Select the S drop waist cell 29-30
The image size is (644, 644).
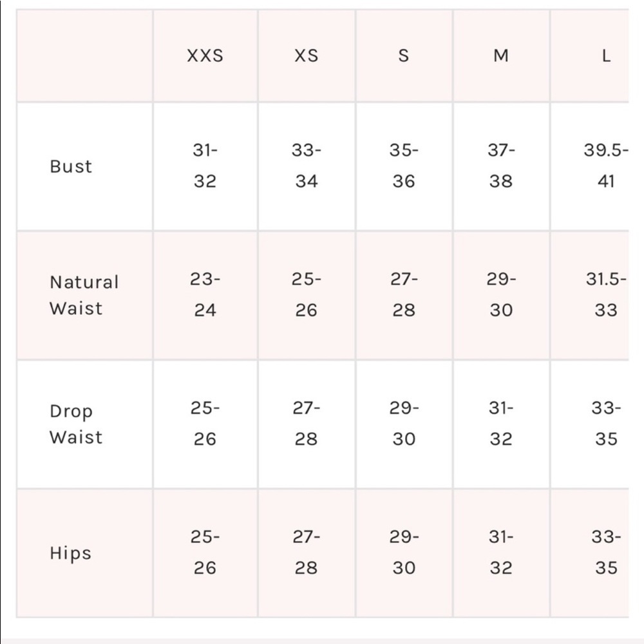[x=404, y=424]
